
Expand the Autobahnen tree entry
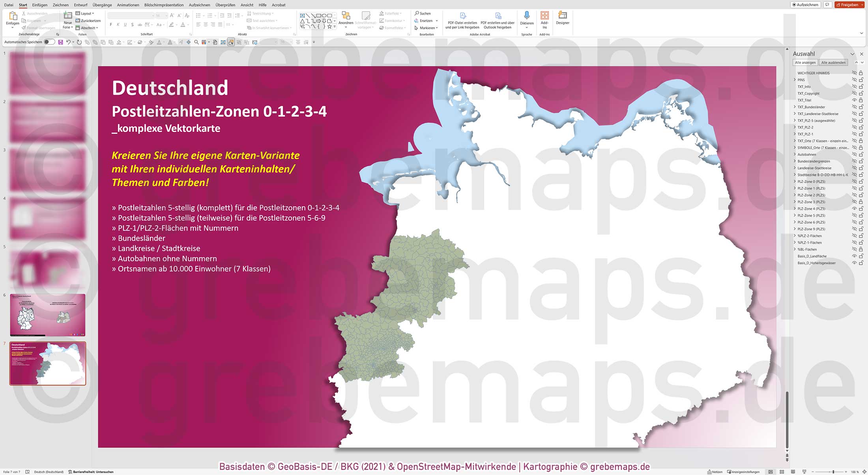click(x=794, y=154)
